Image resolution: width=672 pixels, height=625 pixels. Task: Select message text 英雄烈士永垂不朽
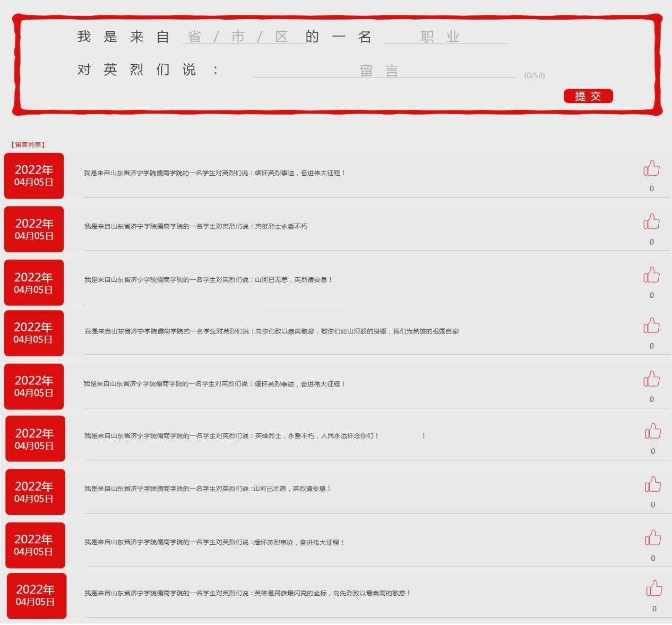click(x=281, y=226)
